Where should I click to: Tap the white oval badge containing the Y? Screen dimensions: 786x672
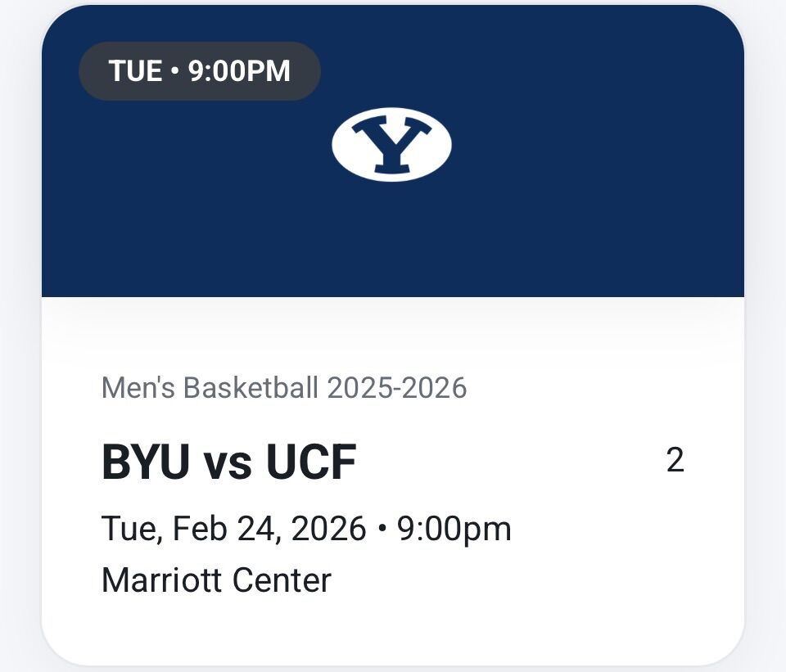[391, 145]
